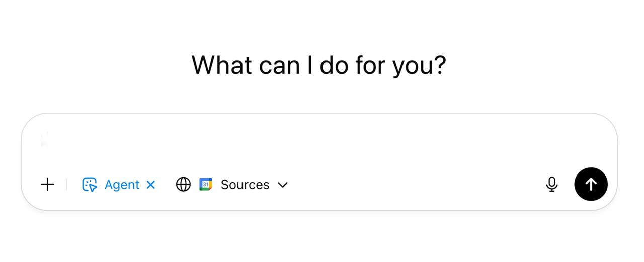This screenshot has height=262, width=644.
Task: Activate dictation via the mic button
Action: point(552,185)
